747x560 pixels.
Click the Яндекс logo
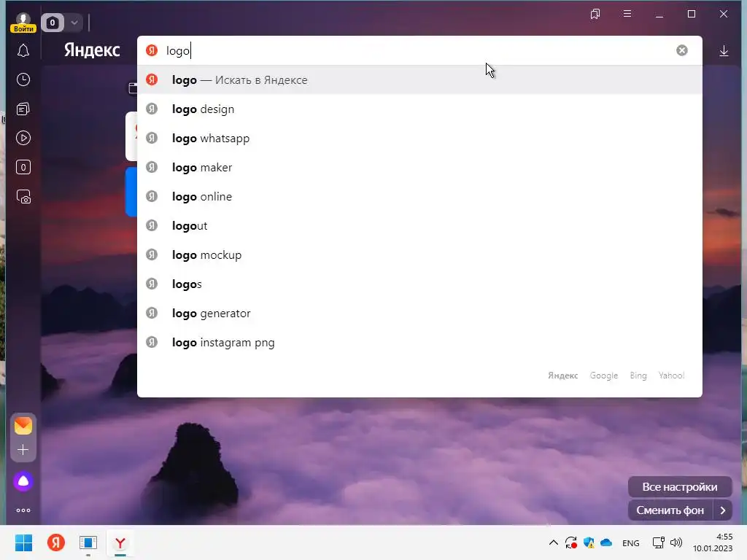click(x=92, y=50)
